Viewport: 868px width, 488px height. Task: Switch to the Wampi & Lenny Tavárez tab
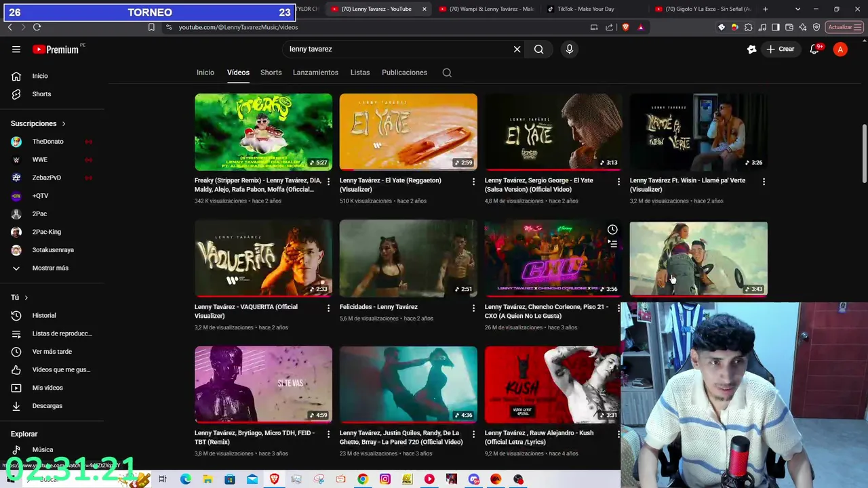point(487,9)
